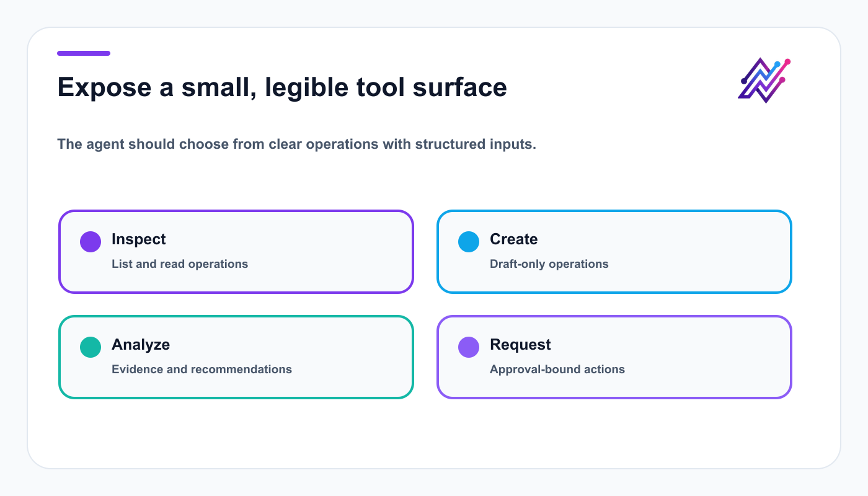
Task: Click the purple dot beside Inspect
Action: (x=91, y=242)
